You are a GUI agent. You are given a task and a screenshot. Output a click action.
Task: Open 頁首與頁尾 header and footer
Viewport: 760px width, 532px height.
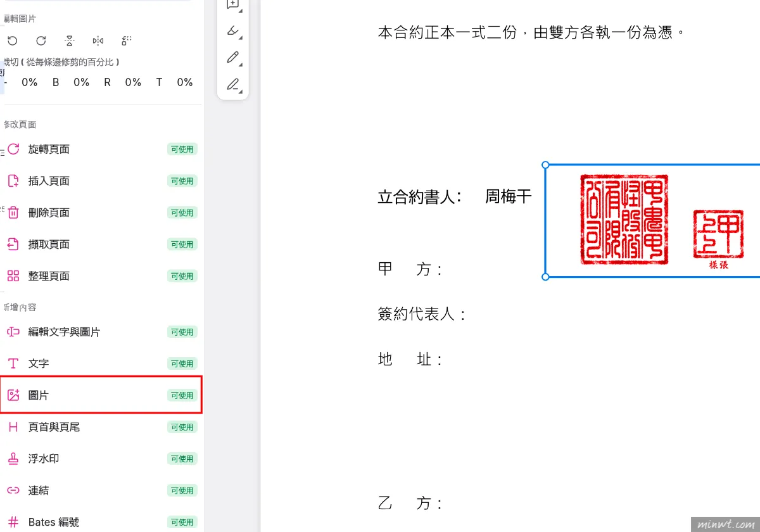point(101,427)
